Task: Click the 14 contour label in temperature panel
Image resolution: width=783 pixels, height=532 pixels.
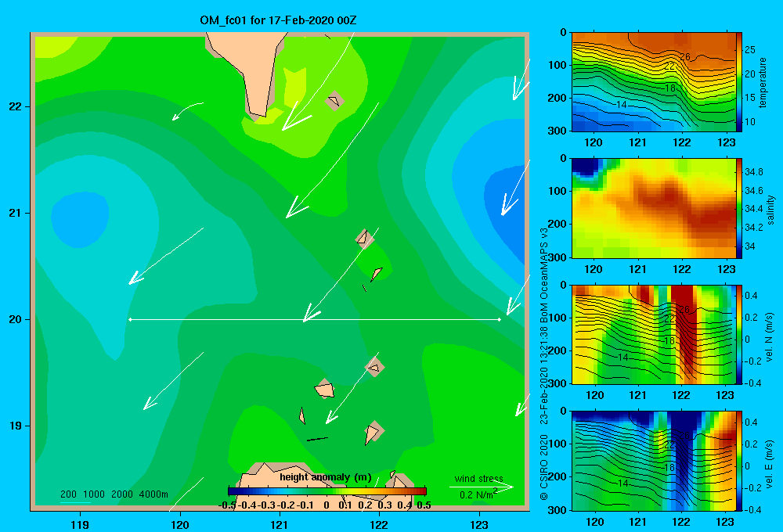Action: (x=621, y=105)
